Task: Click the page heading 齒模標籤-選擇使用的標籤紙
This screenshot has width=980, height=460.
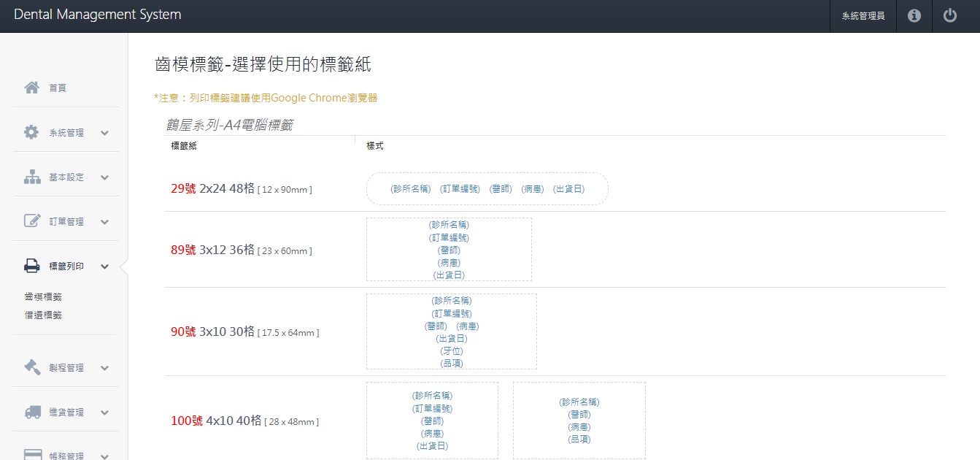Action: 263,64
